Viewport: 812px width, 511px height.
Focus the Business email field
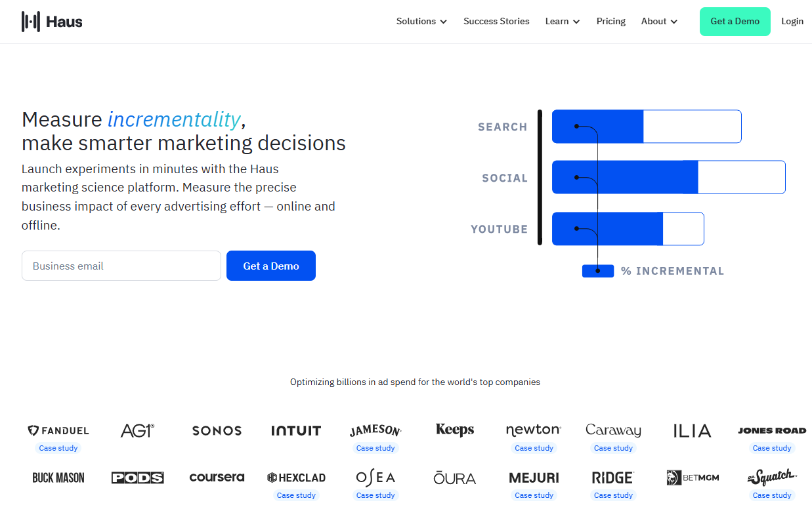click(121, 266)
